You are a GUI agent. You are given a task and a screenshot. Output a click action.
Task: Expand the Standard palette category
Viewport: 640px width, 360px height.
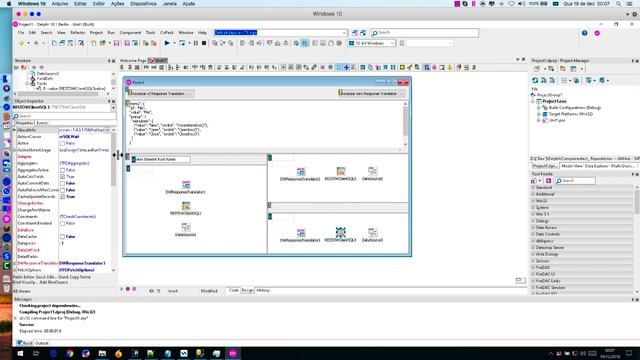click(x=533, y=187)
